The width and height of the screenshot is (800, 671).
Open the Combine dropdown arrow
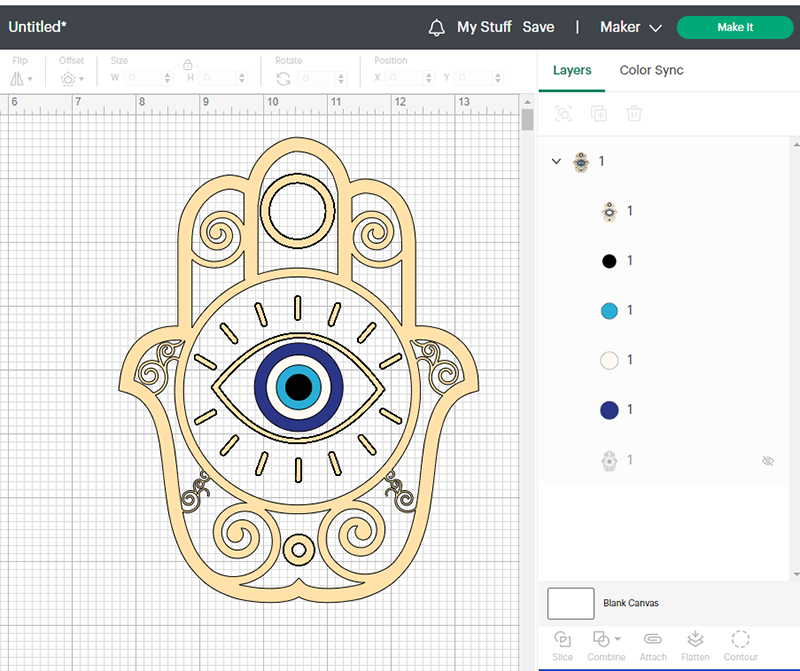click(618, 639)
